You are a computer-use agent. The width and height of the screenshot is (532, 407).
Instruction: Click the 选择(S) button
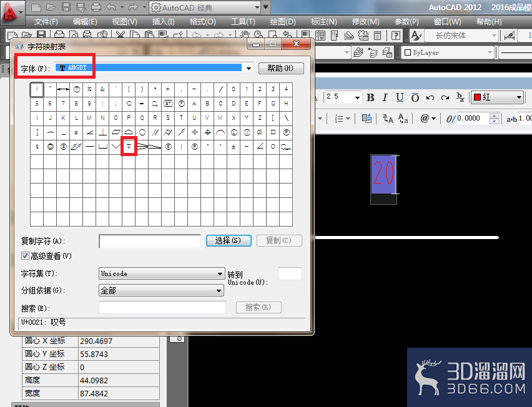(229, 240)
